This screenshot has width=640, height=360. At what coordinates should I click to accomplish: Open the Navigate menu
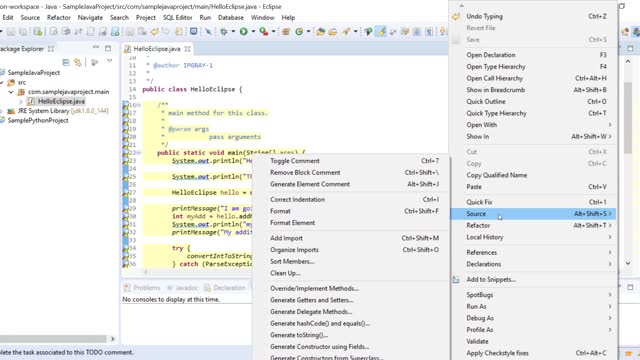(90, 18)
